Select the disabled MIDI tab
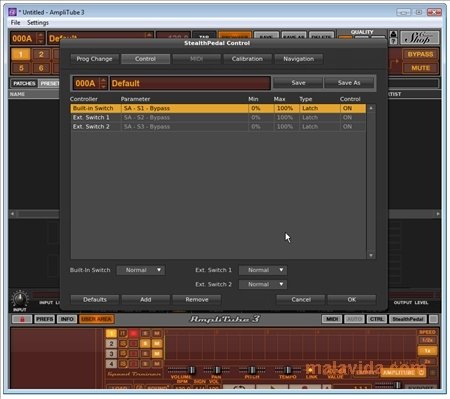The image size is (450, 399). (x=196, y=59)
